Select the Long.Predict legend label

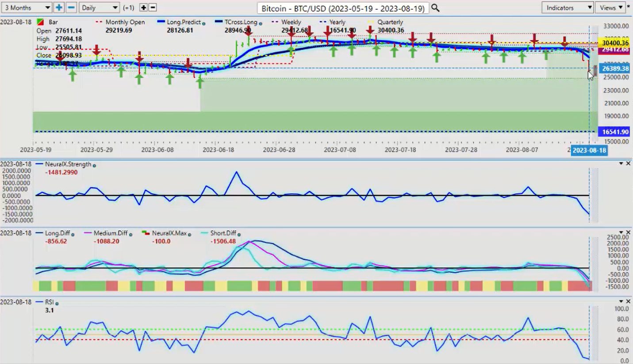coord(185,22)
